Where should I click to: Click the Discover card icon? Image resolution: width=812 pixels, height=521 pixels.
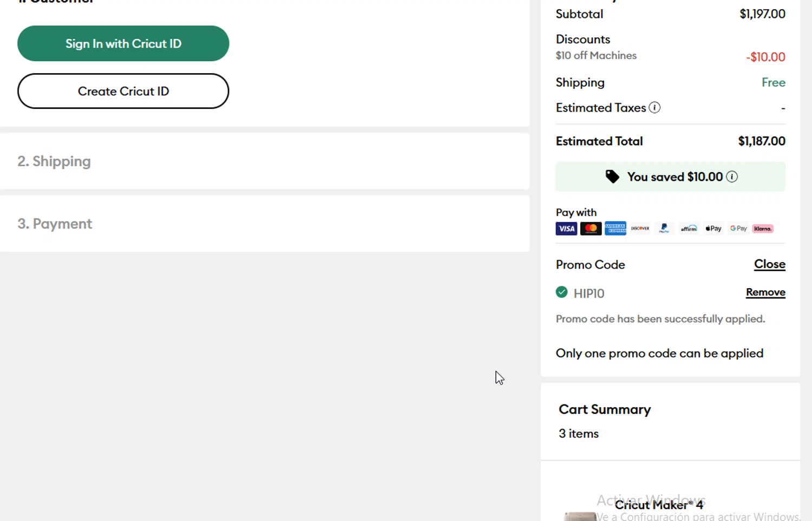[640, 229]
